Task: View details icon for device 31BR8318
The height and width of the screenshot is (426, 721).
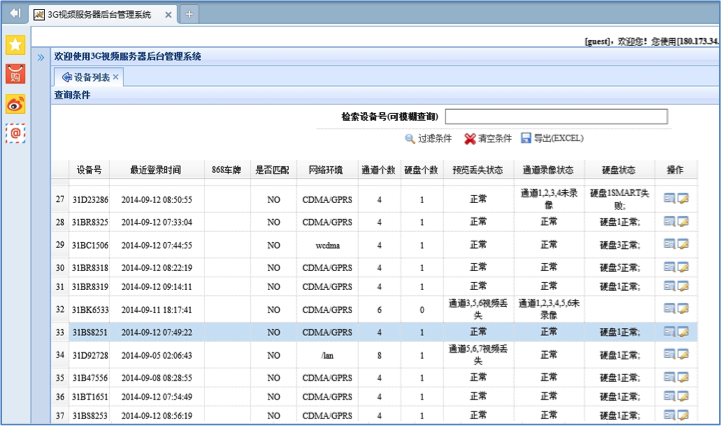Action: point(670,267)
